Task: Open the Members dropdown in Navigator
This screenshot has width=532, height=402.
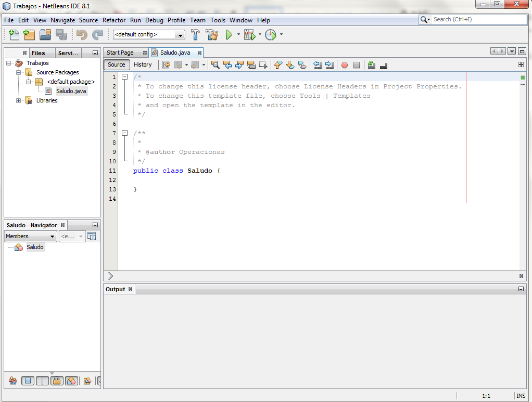Action: (x=30, y=236)
